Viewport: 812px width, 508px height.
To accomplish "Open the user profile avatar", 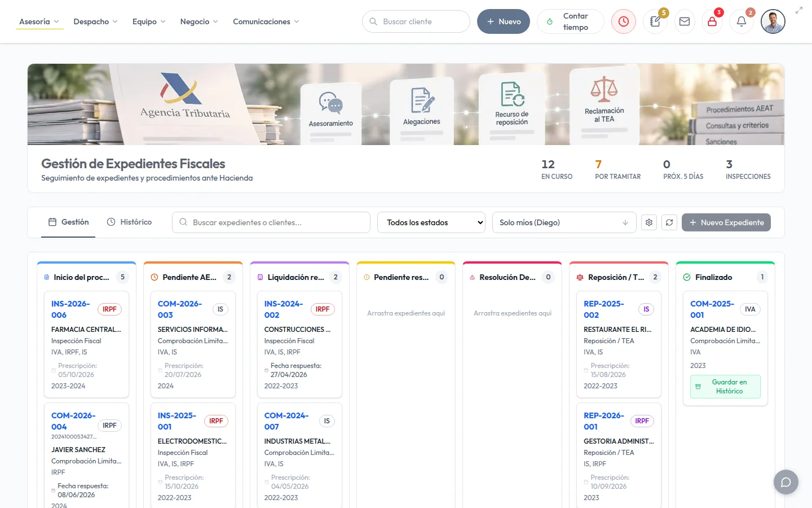I will [x=773, y=21].
